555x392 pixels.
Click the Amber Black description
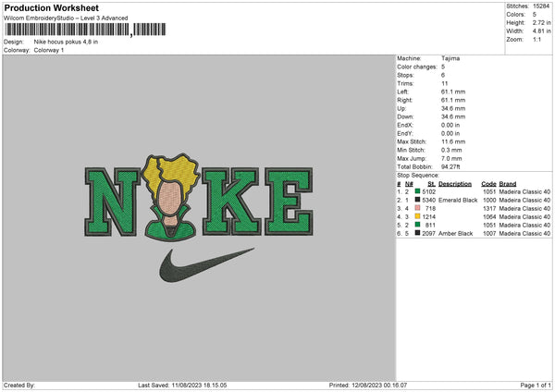point(455,233)
